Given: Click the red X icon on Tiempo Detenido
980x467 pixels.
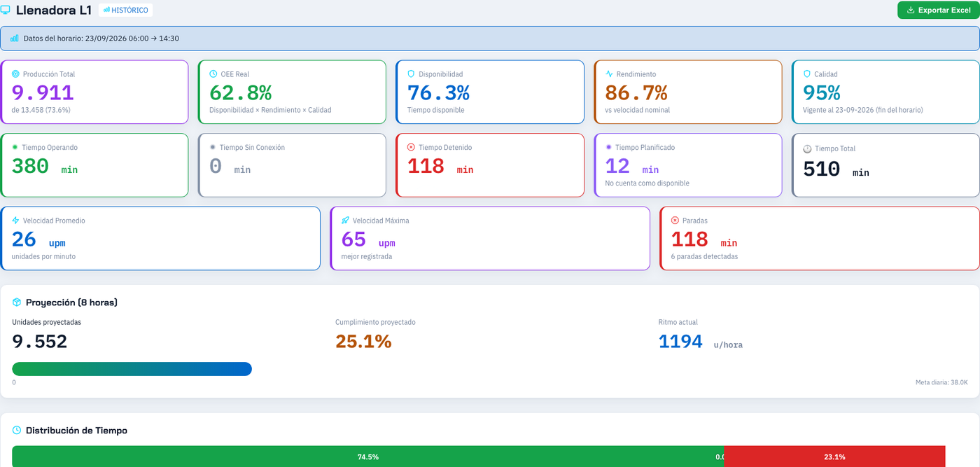Looking at the screenshot, I should [412, 147].
